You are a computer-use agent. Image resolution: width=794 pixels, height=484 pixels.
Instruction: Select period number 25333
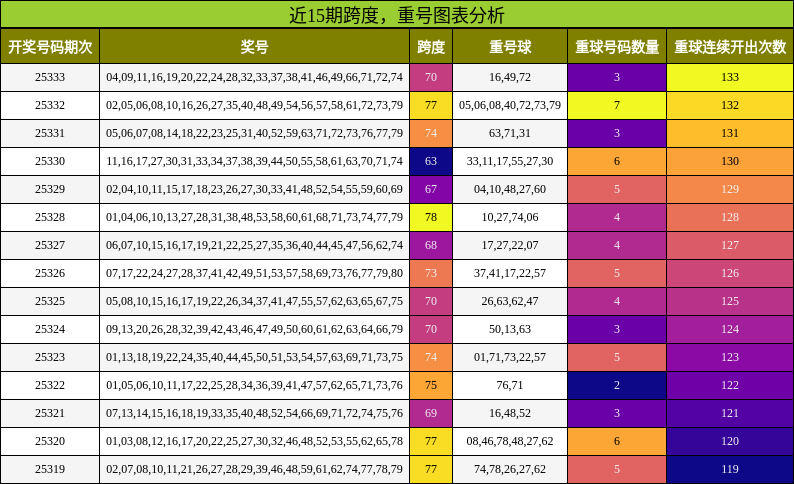(x=50, y=77)
